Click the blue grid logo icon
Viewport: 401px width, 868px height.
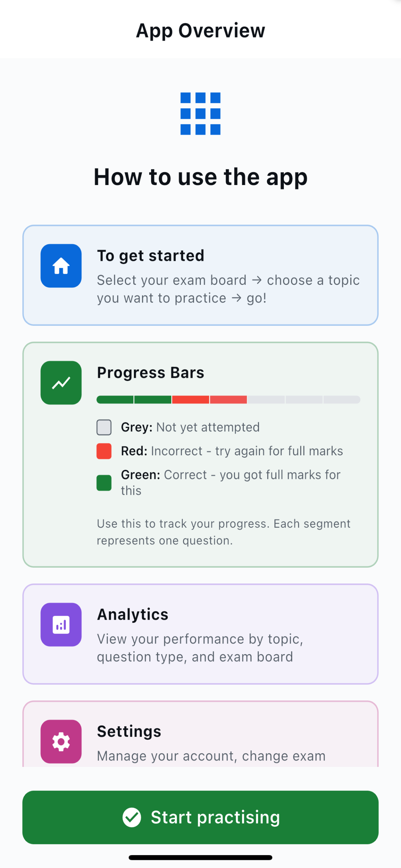tap(200, 114)
